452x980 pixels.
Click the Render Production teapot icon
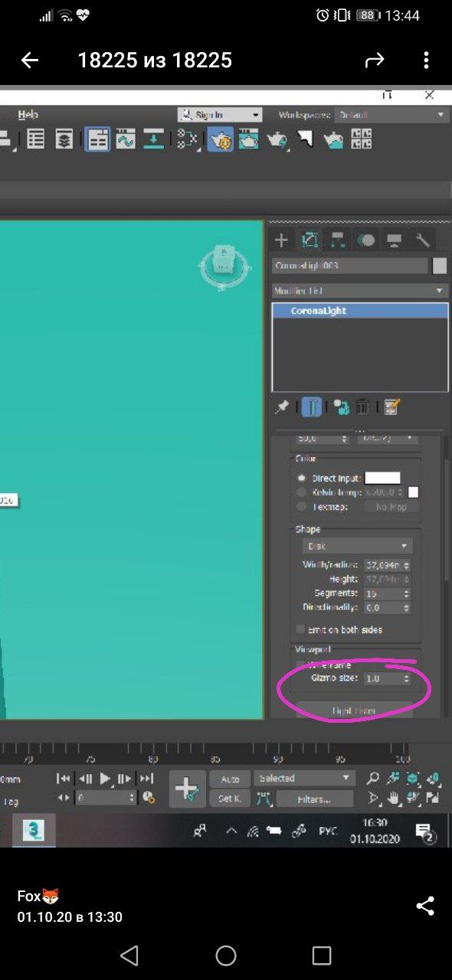click(277, 139)
